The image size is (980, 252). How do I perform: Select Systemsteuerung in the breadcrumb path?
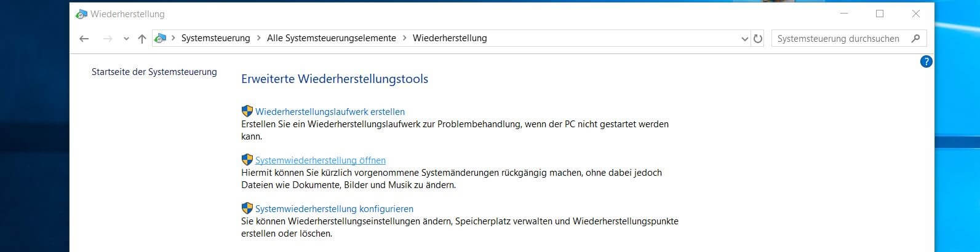215,38
